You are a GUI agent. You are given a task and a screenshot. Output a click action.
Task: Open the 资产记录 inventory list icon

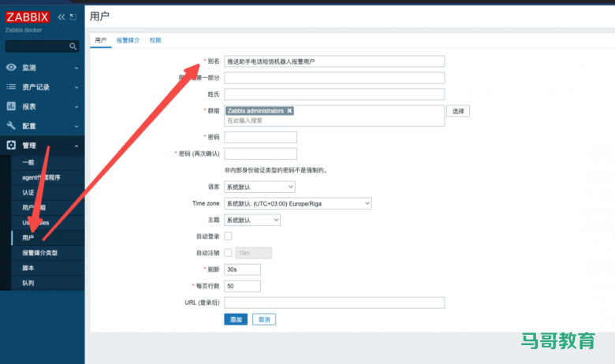click(x=12, y=87)
